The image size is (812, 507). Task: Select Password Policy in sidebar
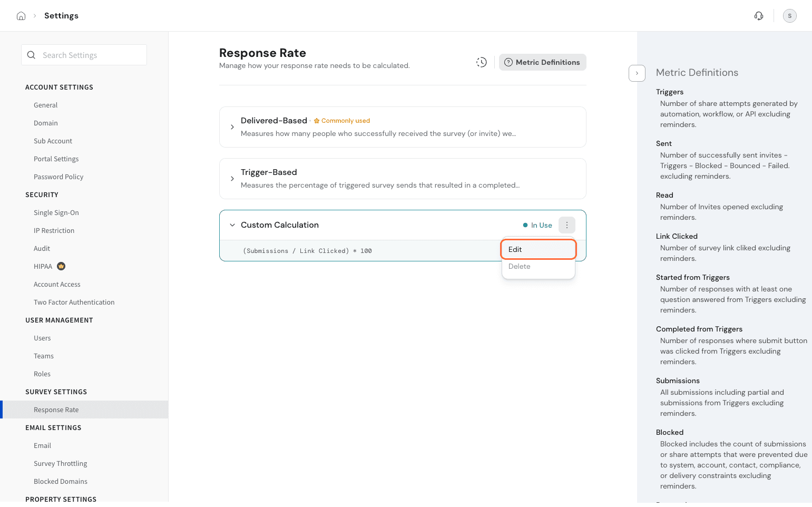coord(58,177)
